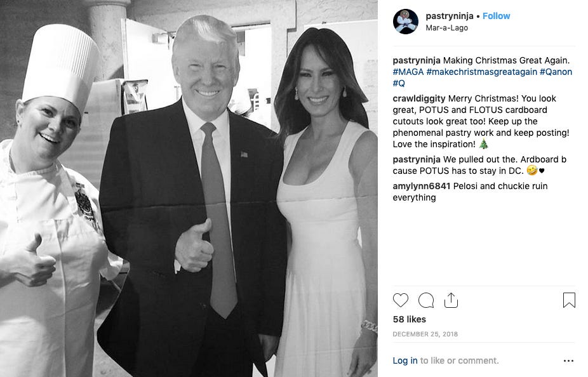Click Log in to like or comment
Image resolution: width=588 pixels, height=377 pixels.
click(x=404, y=360)
